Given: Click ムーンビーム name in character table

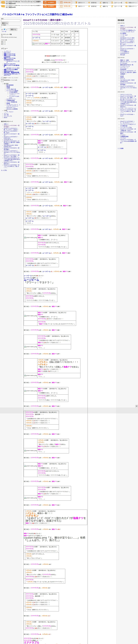Looking at the screenshot, I should pyautogui.click(x=36, y=38).
